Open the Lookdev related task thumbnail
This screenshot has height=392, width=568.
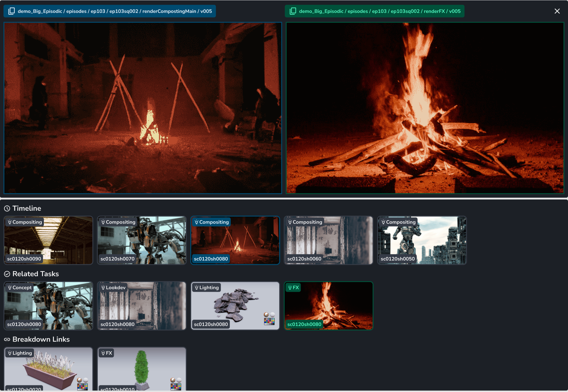[x=142, y=306]
